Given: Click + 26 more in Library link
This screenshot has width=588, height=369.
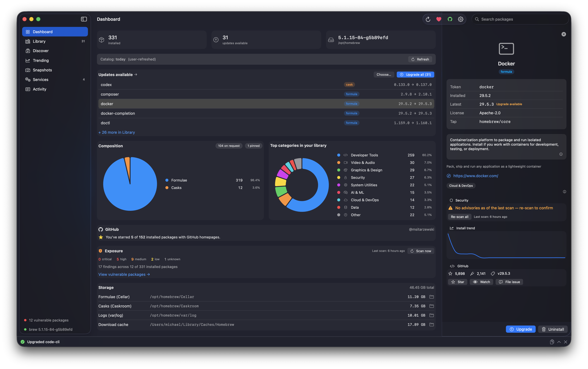Looking at the screenshot, I should point(116,132).
